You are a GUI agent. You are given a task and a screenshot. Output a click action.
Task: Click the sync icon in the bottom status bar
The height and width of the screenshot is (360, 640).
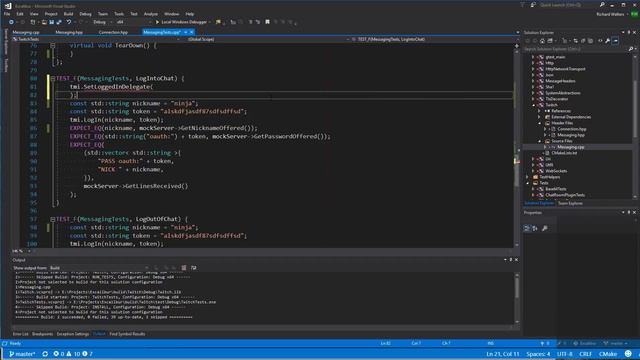(45, 354)
